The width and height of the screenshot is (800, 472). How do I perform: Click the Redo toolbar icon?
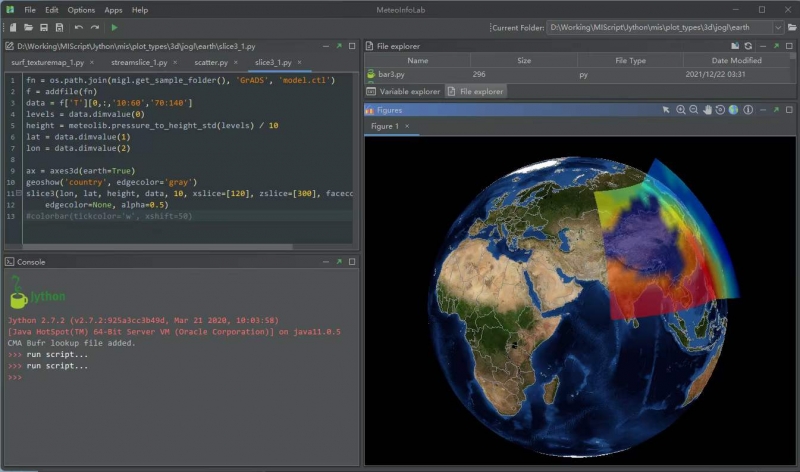pyautogui.click(x=95, y=27)
